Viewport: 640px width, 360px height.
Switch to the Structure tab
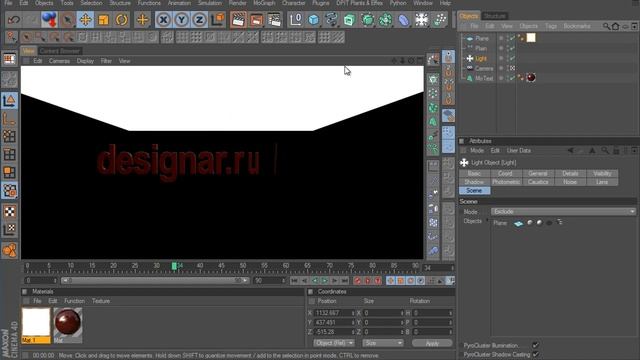(494, 16)
